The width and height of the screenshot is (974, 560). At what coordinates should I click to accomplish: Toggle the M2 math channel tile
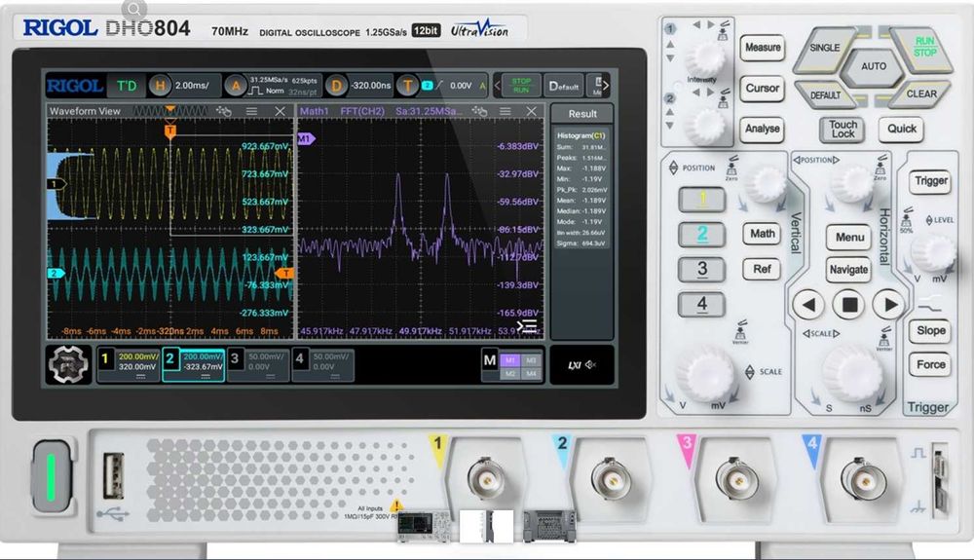[x=510, y=373]
